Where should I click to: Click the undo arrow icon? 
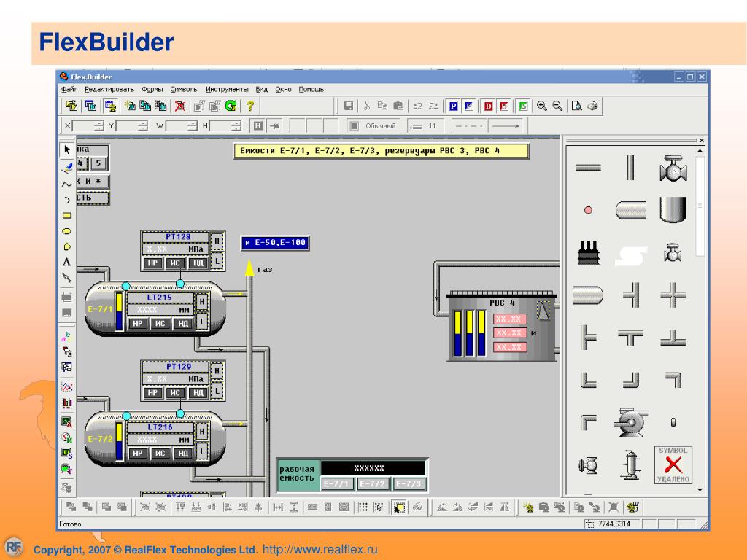coord(418,106)
